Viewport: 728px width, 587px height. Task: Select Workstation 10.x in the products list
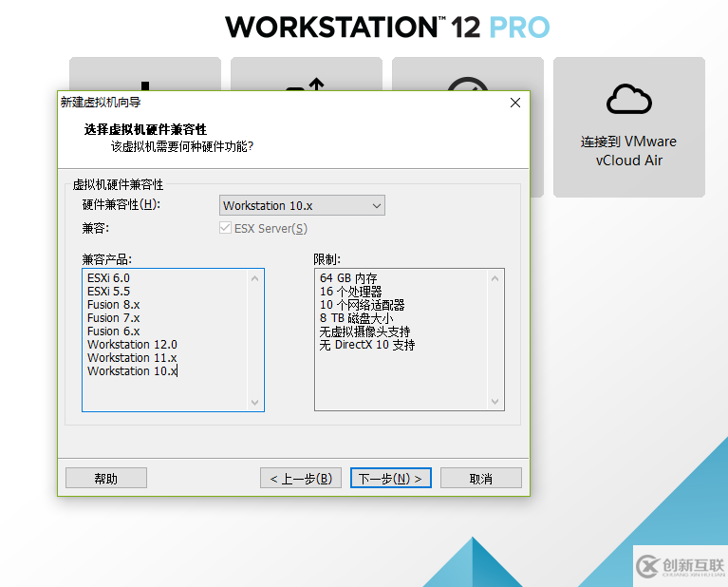pos(132,371)
